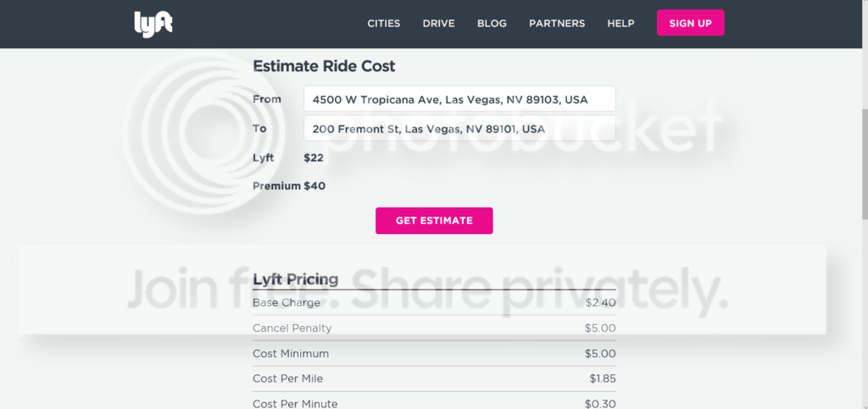Click the From address input field

(459, 99)
